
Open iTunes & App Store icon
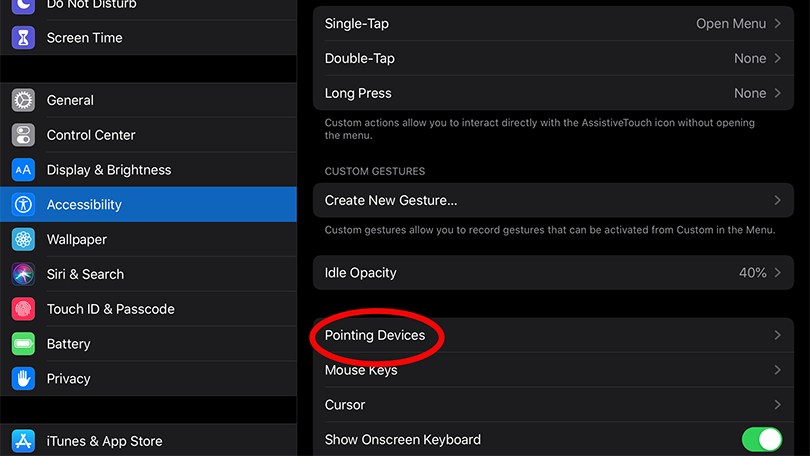click(x=23, y=441)
